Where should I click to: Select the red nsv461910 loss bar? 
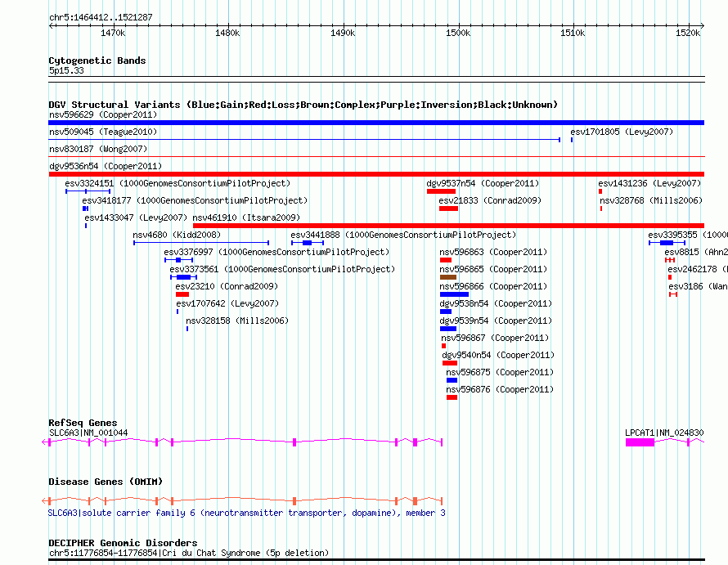pyautogui.click(x=448, y=226)
